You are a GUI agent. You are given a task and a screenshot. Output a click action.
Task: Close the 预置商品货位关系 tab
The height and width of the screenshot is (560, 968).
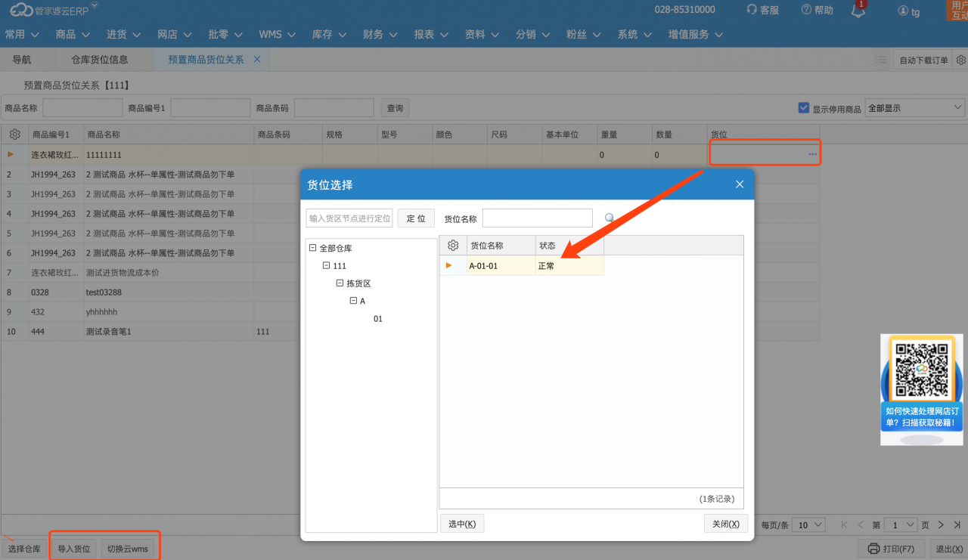click(257, 59)
